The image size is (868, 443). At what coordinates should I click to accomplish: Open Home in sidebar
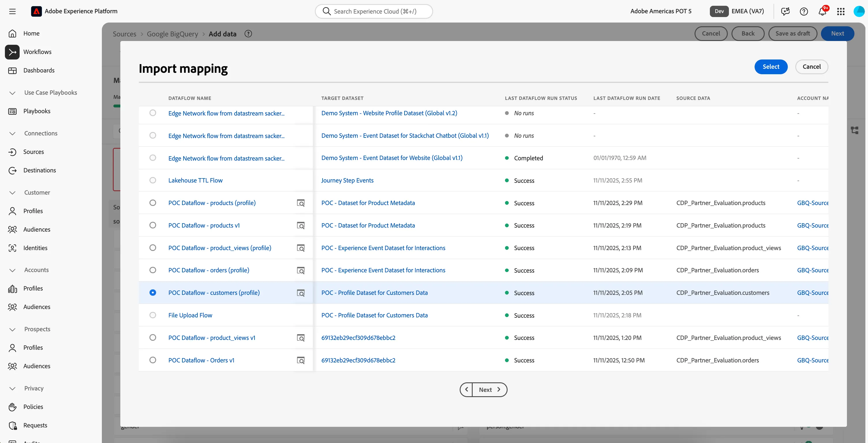click(x=31, y=33)
